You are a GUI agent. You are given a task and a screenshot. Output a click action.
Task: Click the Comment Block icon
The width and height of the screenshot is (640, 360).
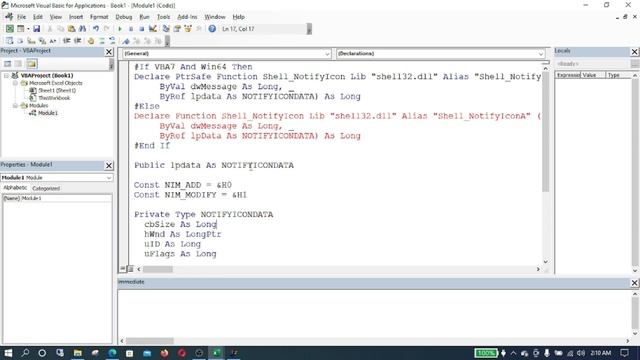(102, 41)
